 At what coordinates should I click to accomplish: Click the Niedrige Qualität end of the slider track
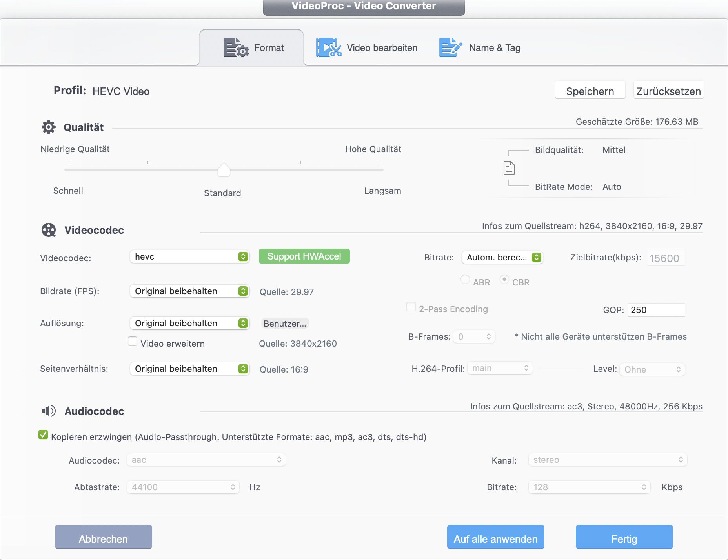[71, 169]
